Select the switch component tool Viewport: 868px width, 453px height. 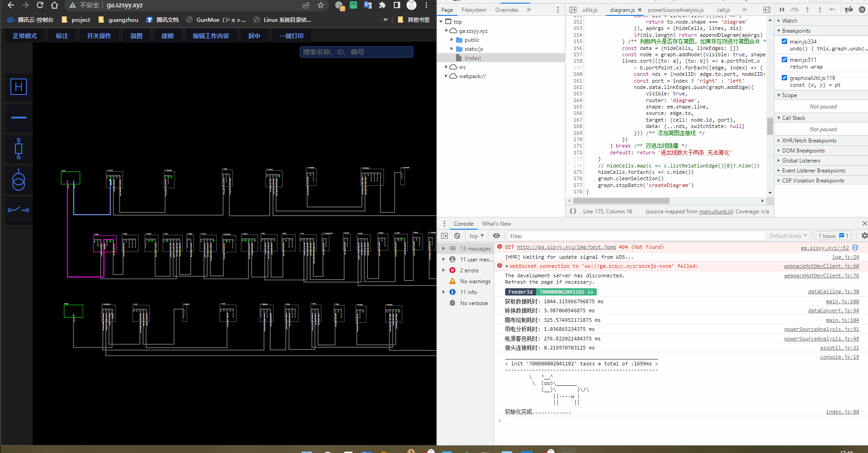pos(19,210)
